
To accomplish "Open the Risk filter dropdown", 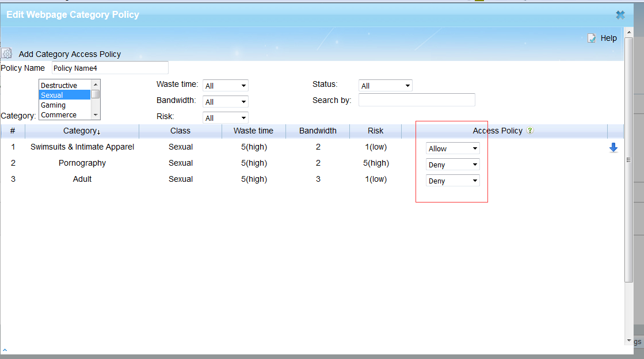I will (x=226, y=118).
